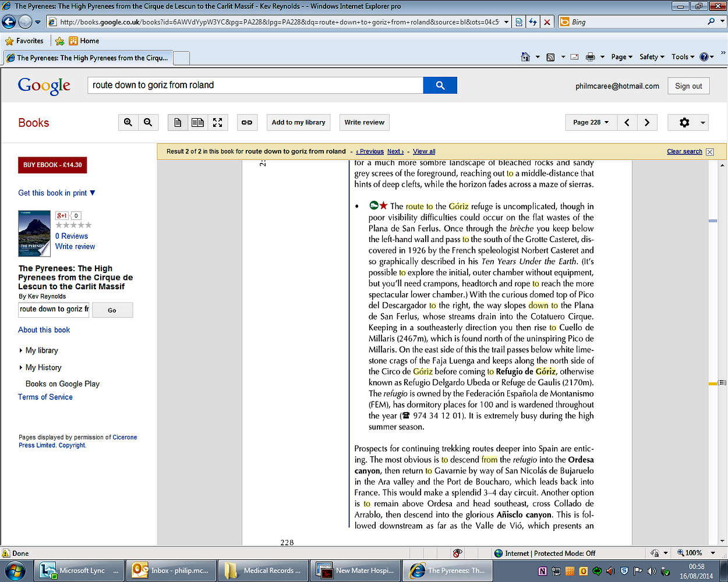Screen dimensions: 728x582
Task: Toggle full screen view icon
Action: click(217, 122)
